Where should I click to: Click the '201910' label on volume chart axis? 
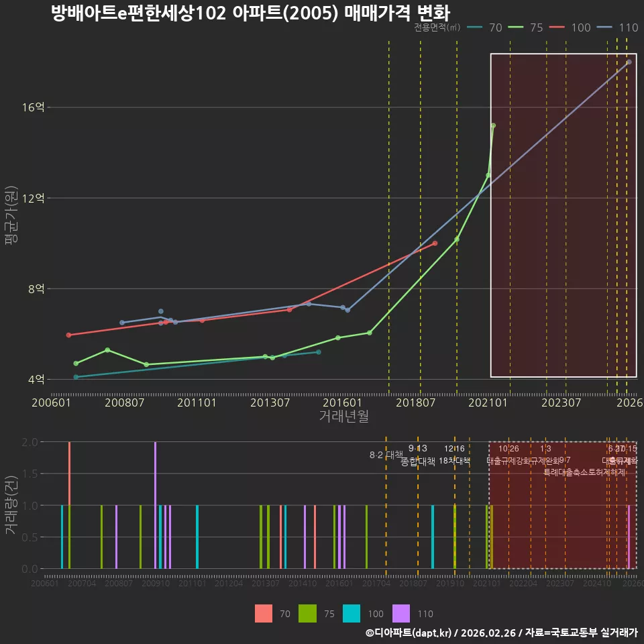click(450, 583)
